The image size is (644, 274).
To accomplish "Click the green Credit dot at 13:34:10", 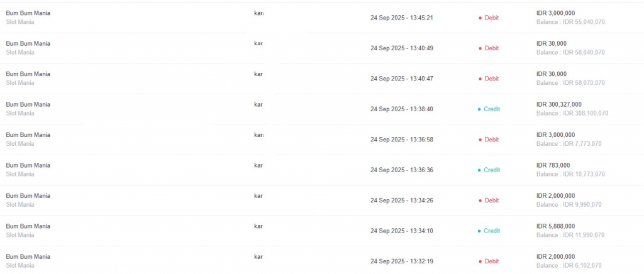I will tap(479, 231).
